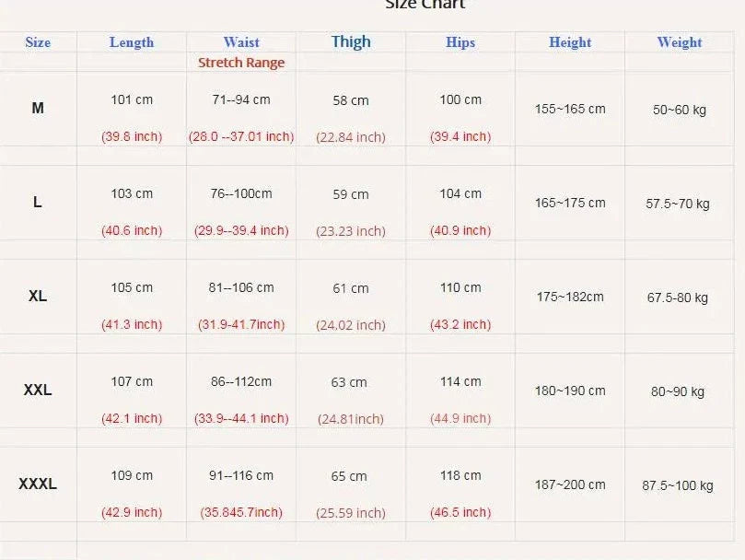Screen dimensions: 745x560
Task: Select the L size row label
Action: click(x=38, y=203)
